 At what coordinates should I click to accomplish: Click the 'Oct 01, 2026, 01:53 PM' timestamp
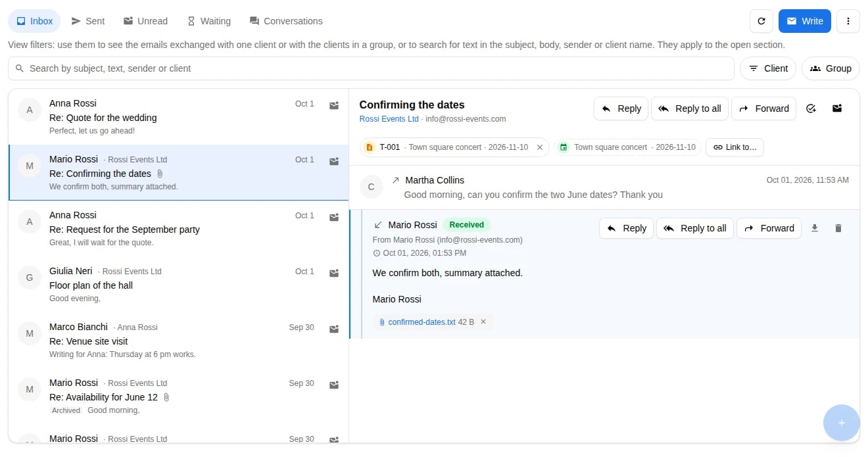pos(425,253)
